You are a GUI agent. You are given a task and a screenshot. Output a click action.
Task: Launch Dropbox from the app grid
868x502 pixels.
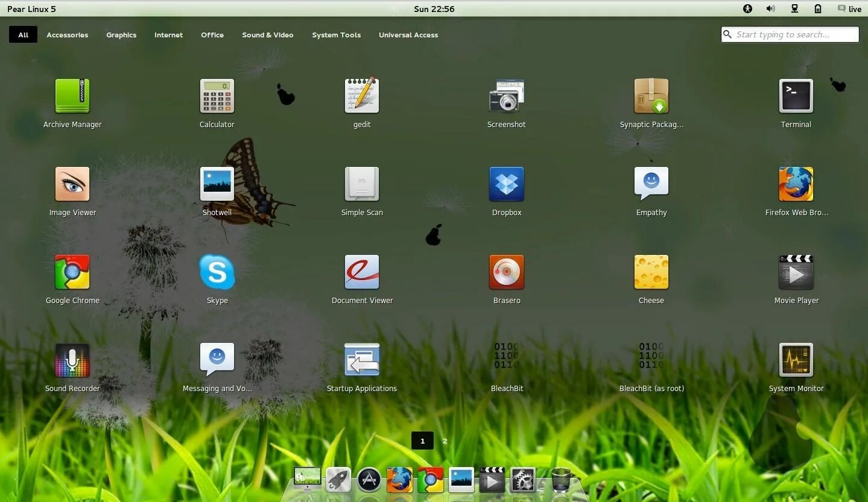507,184
